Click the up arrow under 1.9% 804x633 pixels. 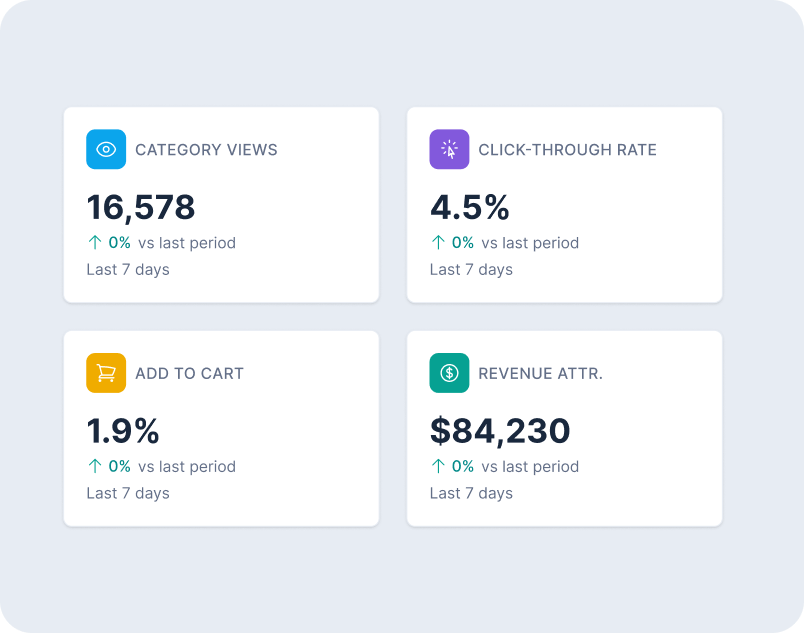coord(95,466)
